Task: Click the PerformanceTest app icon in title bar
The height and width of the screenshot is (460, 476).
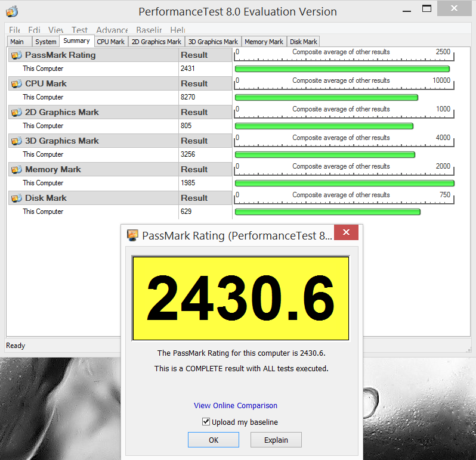Action: 12,11
